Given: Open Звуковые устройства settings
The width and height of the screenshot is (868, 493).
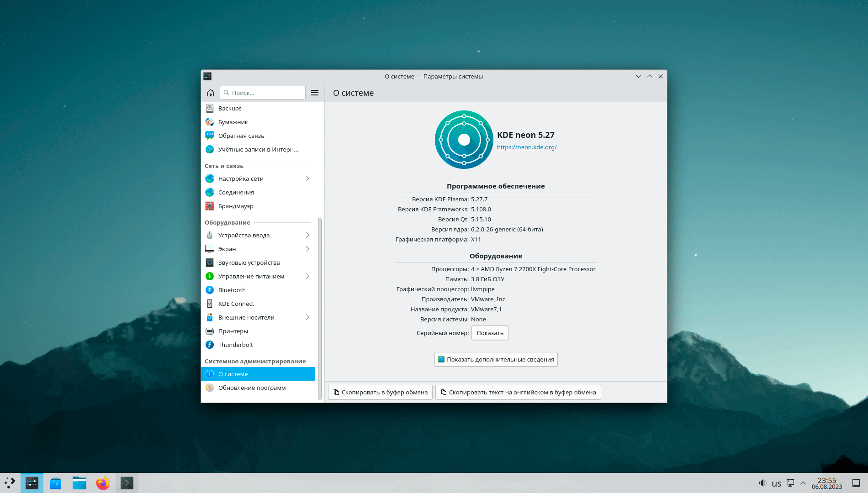Looking at the screenshot, I should click(249, 262).
